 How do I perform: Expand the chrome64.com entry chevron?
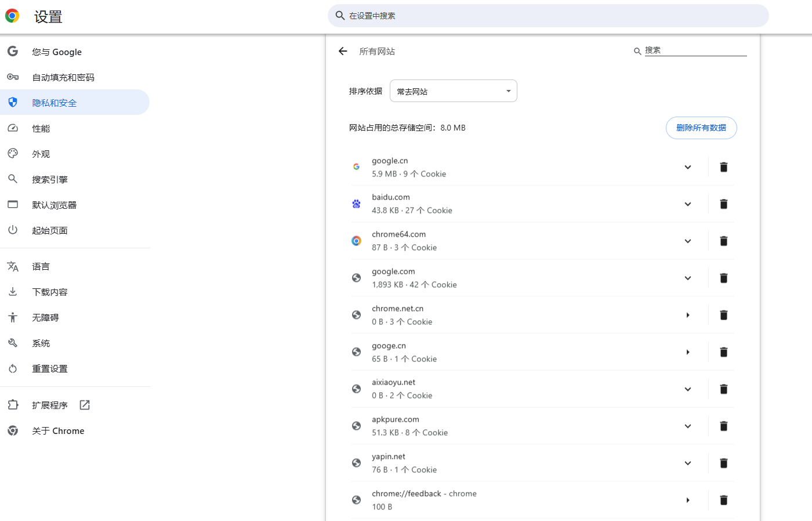coord(688,241)
